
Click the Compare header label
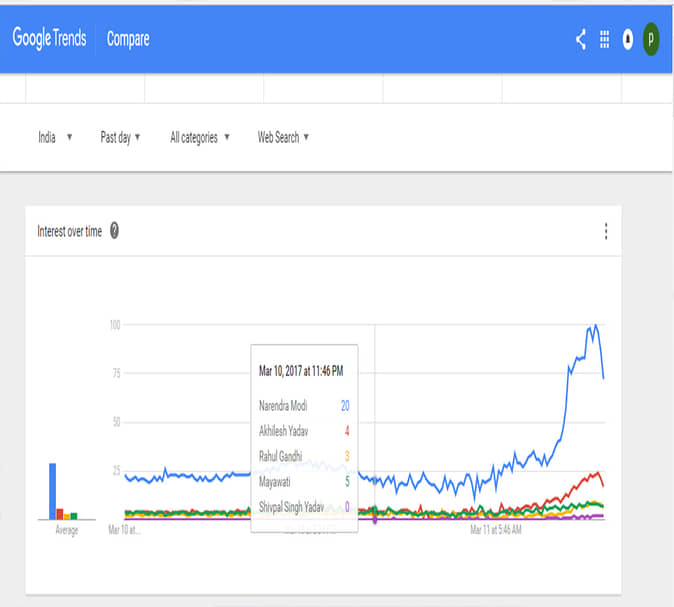pos(128,39)
